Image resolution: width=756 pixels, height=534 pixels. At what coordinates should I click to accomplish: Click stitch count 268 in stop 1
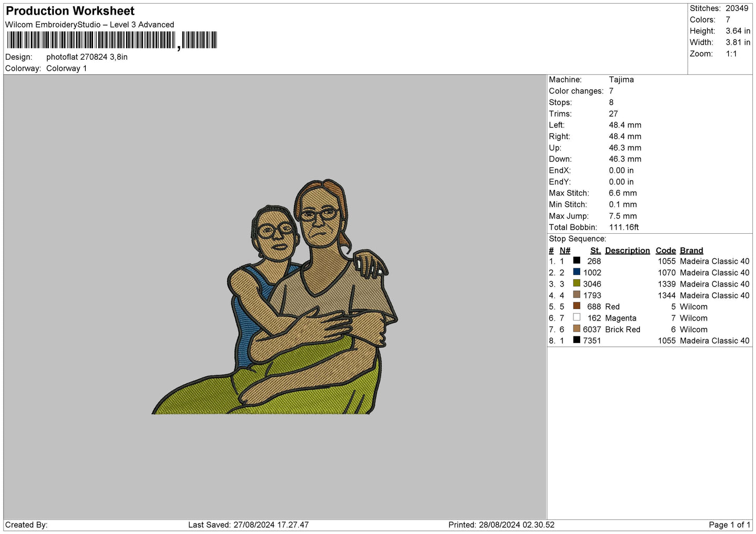point(594,262)
